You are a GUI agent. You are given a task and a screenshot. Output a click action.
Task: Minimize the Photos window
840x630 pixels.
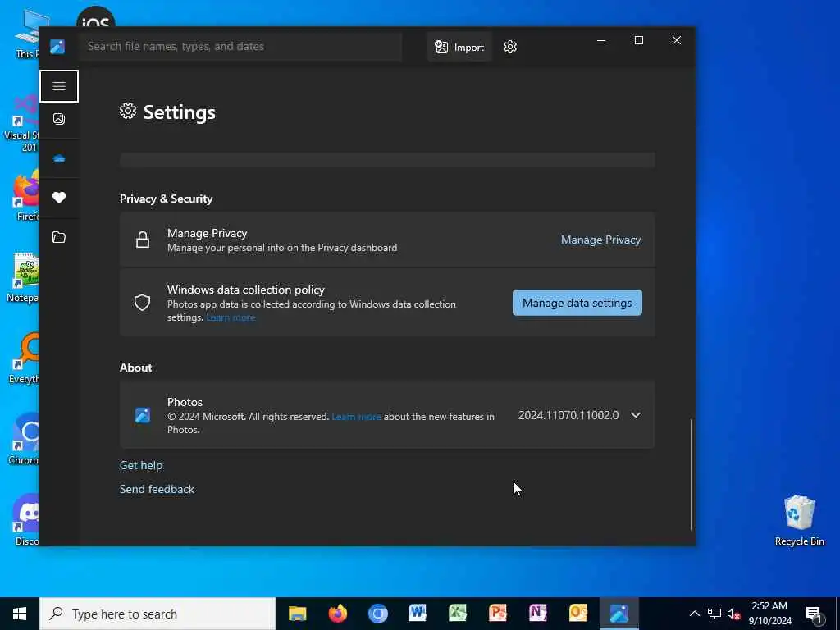pos(601,40)
